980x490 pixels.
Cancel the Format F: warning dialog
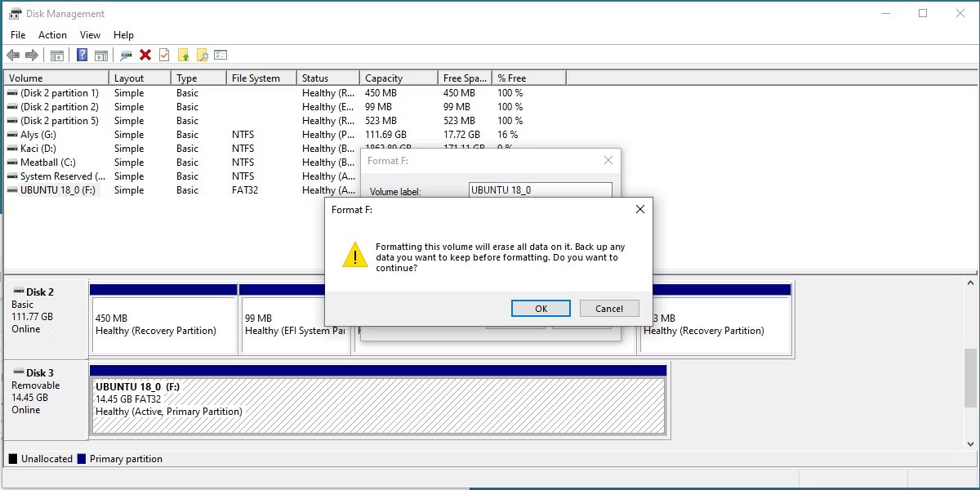pos(609,309)
